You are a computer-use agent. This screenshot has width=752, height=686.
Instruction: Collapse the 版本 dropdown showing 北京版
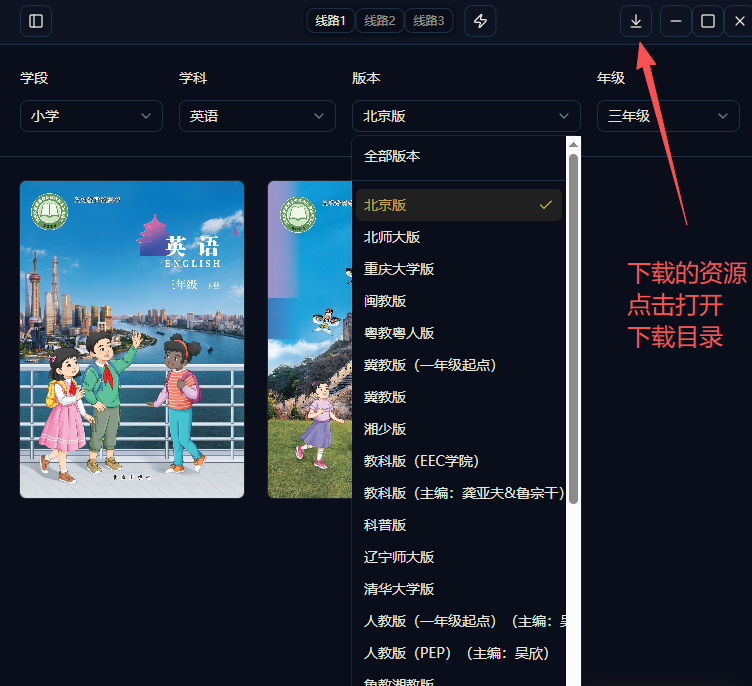(x=466, y=116)
